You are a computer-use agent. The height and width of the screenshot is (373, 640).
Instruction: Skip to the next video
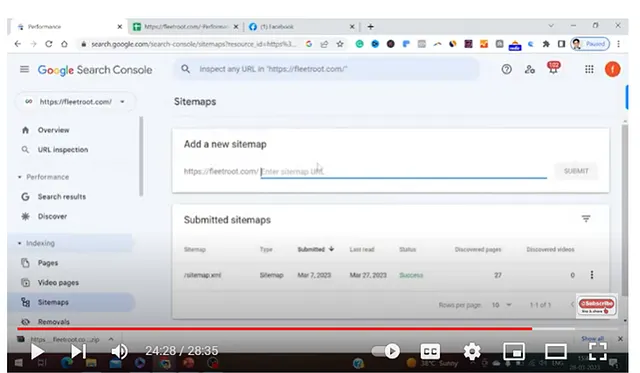[78, 351]
